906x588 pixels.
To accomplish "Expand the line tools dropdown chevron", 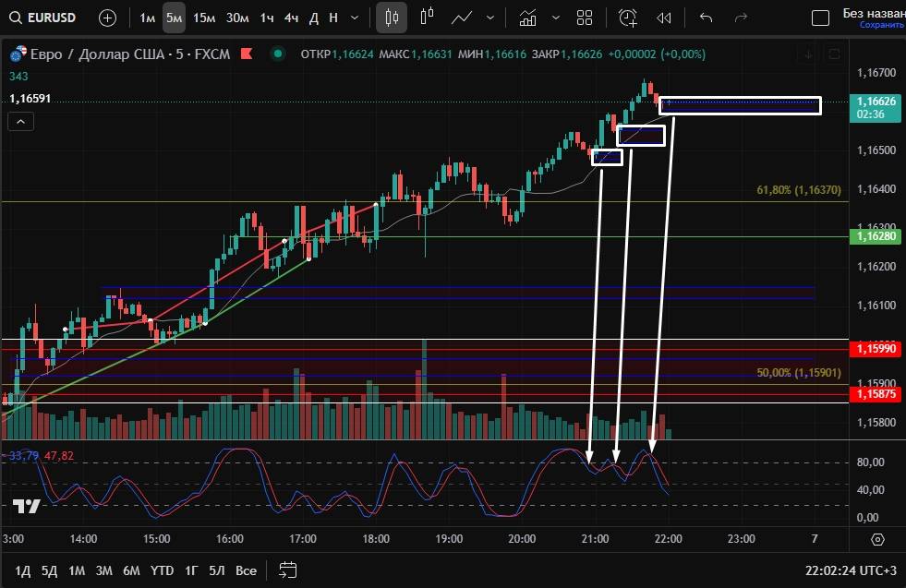I will tap(489, 17).
